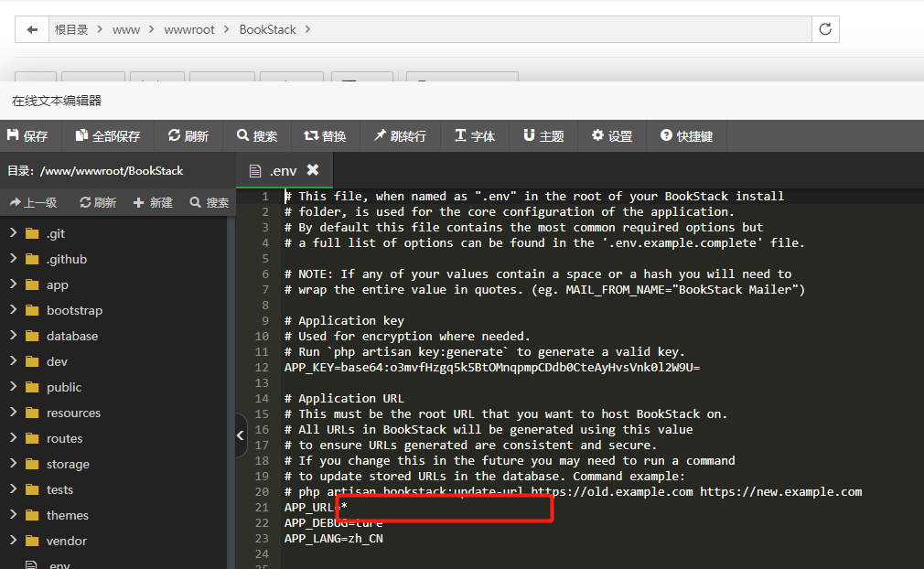
Task: Click the refresh icon beside path bar
Action: point(825,29)
